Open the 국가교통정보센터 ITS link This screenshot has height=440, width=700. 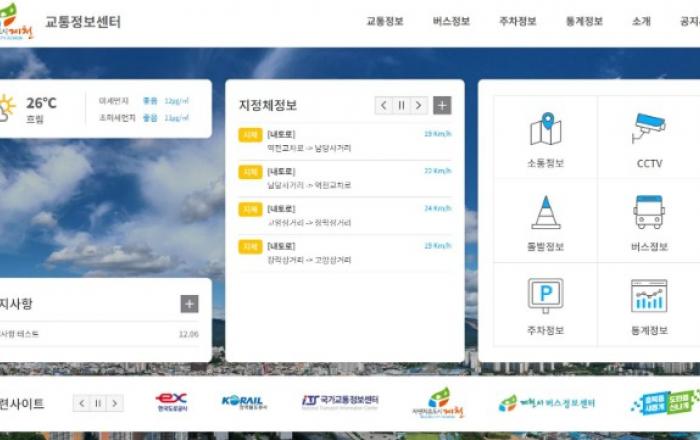pyautogui.click(x=340, y=402)
